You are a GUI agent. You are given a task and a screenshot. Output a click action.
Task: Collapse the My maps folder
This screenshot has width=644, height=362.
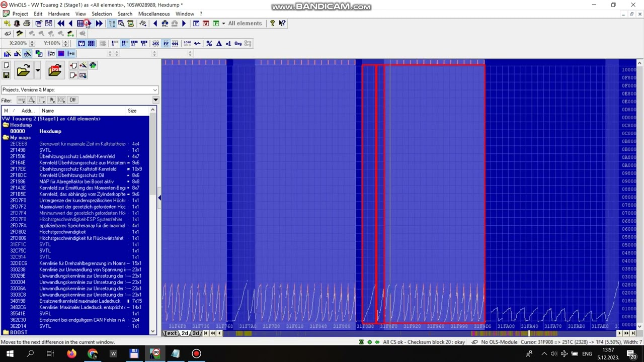[x=5, y=138]
